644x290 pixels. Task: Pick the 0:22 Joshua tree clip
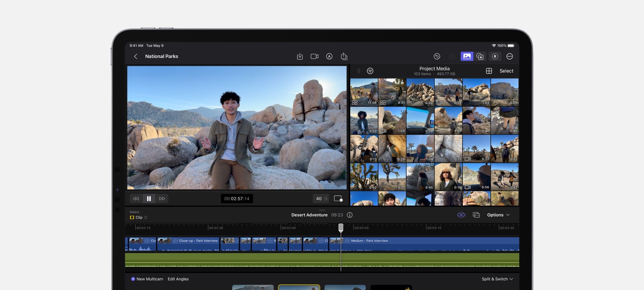click(x=476, y=149)
